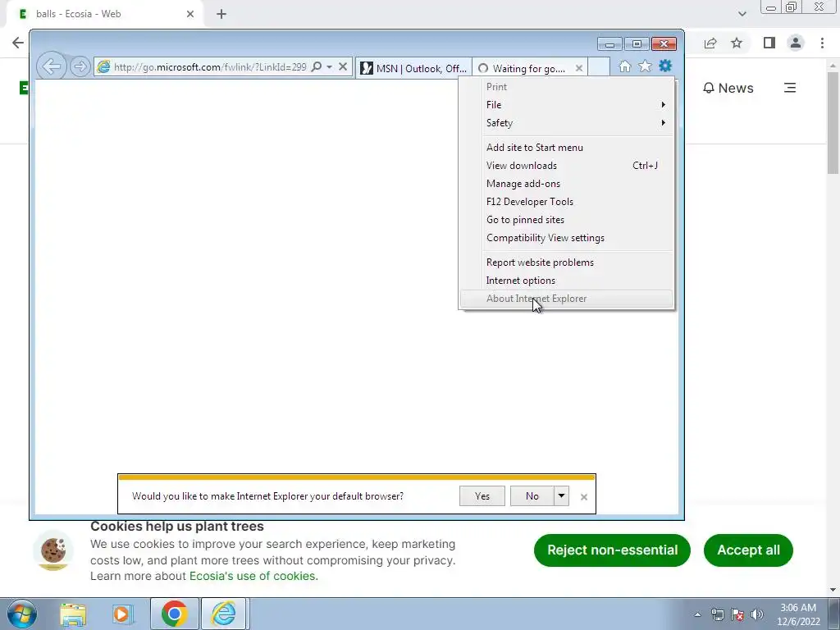Screen dimensions: 840x630
Task: Switch to Internet Explorer in taskbar
Action: click(223, 614)
